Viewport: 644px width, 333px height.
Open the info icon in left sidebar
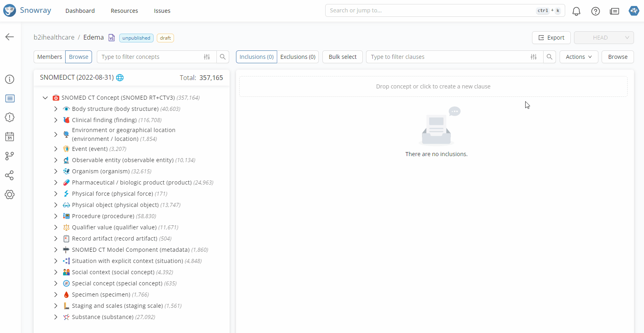tap(10, 79)
